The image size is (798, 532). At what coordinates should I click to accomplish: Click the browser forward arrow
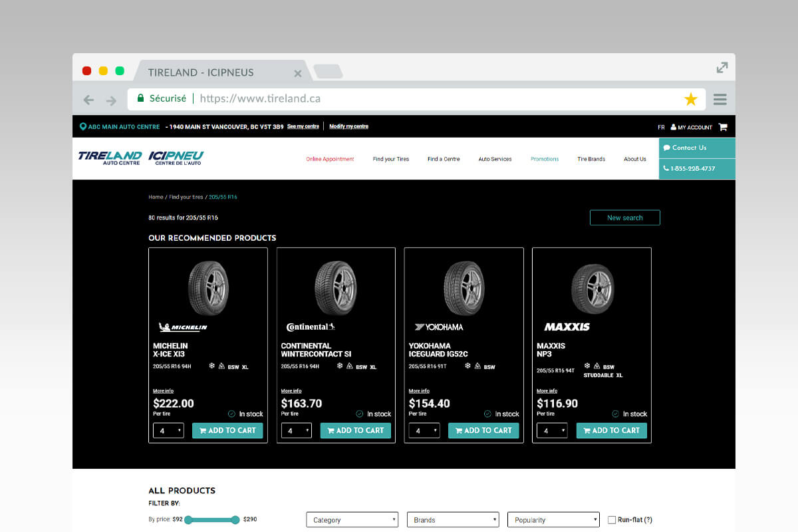111,100
